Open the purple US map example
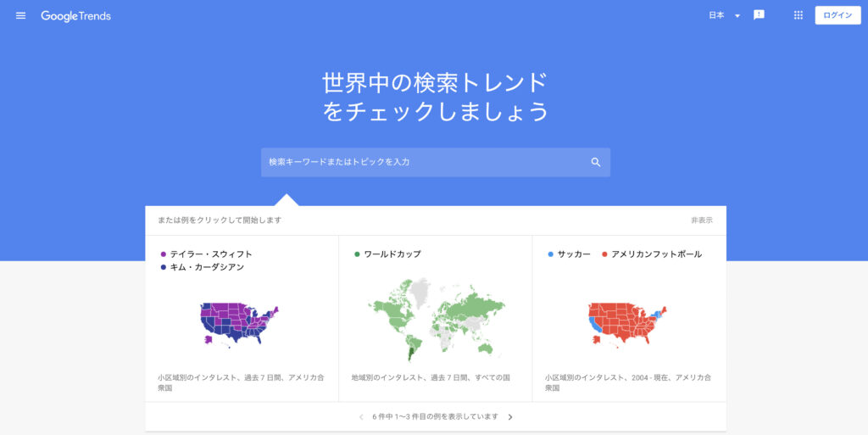The width and height of the screenshot is (868, 435). [x=239, y=325]
